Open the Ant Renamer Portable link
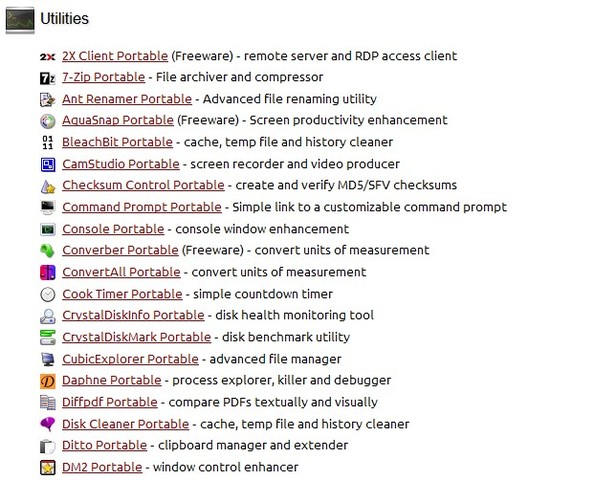Viewport: 594px width, 480px height. pos(127,99)
